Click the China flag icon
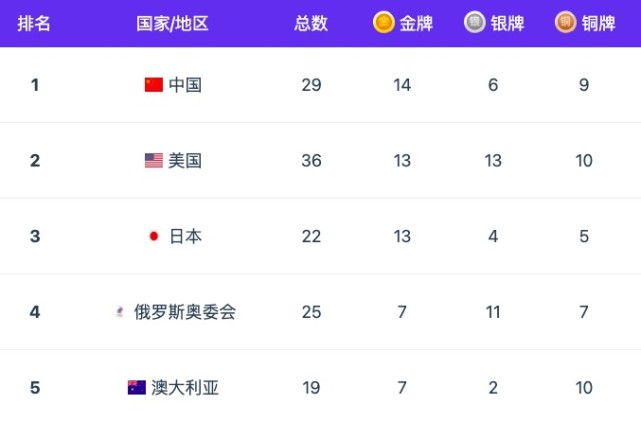Screen dimensions: 641x422 coord(153,85)
